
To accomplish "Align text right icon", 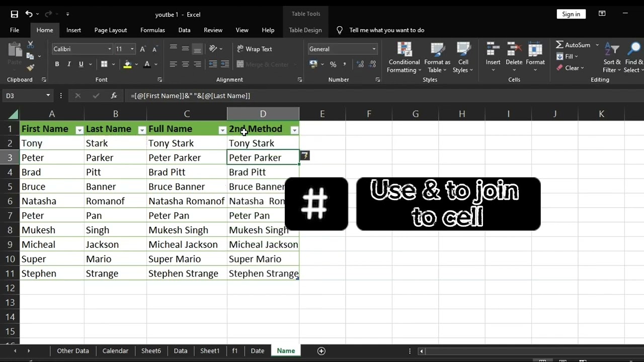I will tap(198, 64).
